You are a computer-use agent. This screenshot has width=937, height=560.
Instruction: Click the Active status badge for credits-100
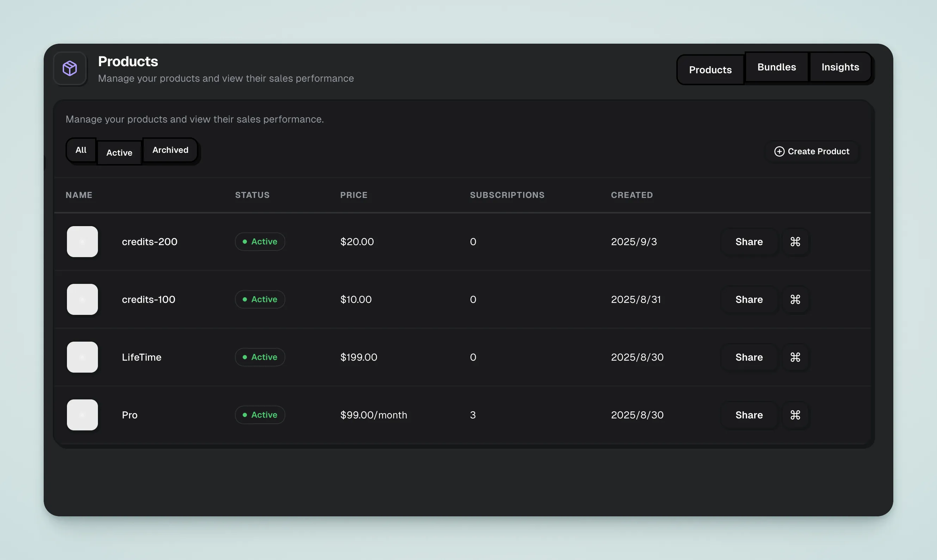[x=260, y=299]
